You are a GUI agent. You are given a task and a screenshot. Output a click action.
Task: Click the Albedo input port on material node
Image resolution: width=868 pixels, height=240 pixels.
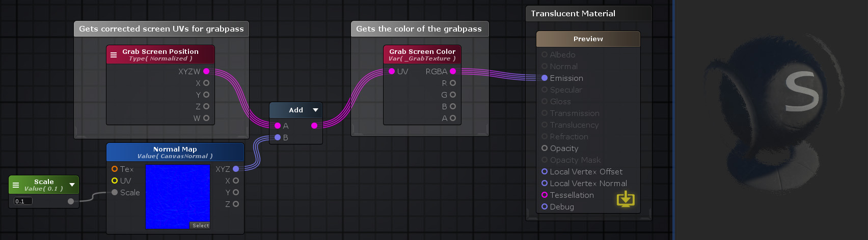[x=545, y=54]
